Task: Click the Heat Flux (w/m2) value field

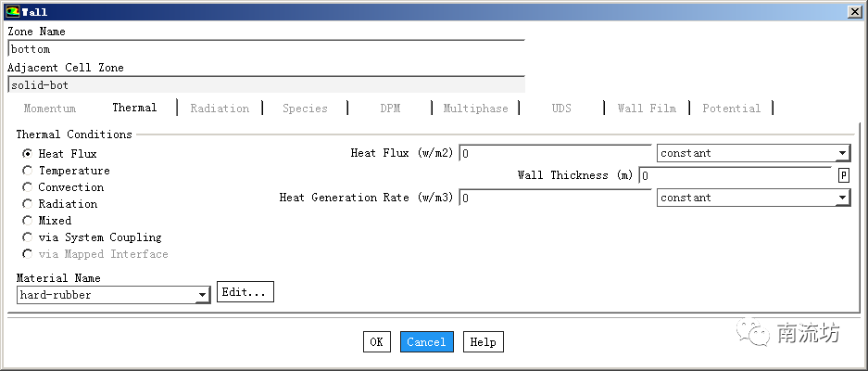Action: 555,153
